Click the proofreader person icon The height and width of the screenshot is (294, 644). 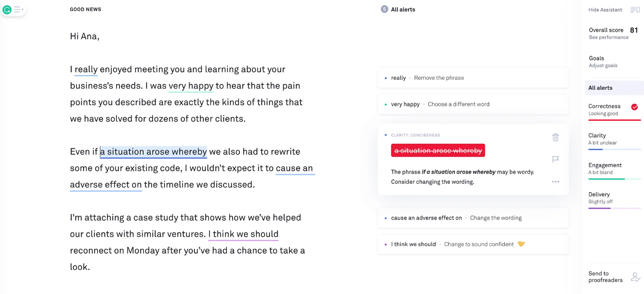[635, 277]
